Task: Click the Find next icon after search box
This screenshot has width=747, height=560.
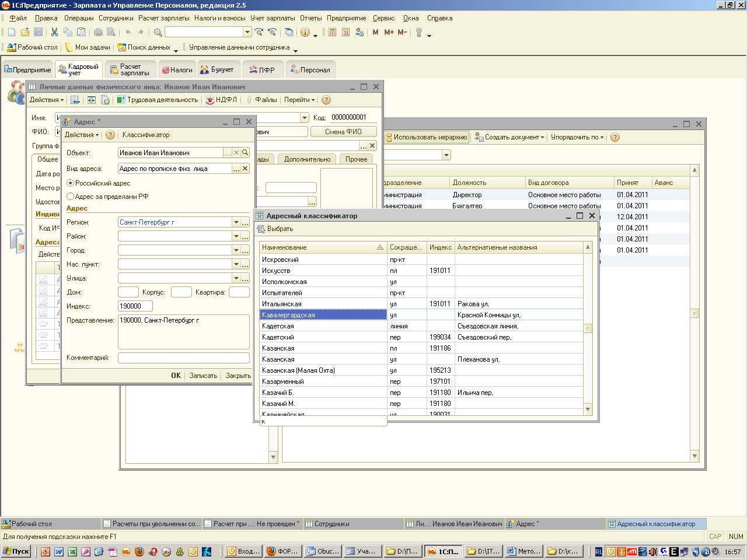Action: (x=259, y=32)
